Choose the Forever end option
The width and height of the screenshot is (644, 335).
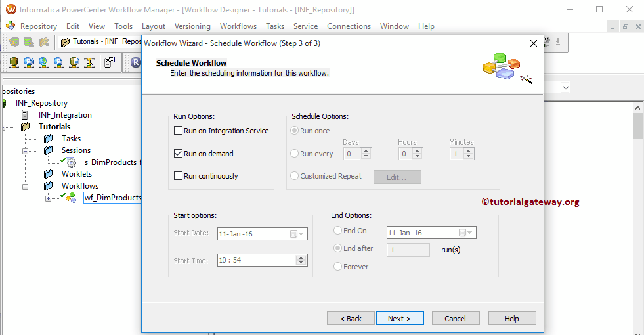point(337,266)
